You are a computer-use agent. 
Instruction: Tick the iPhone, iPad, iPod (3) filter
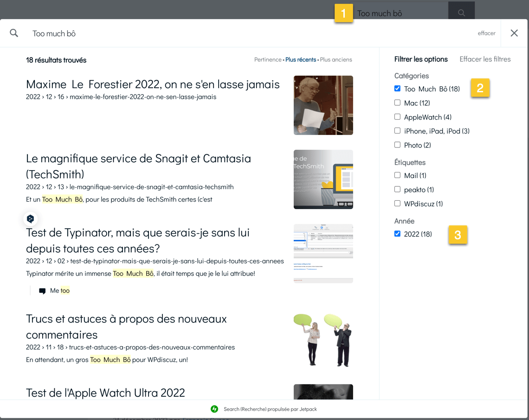click(397, 130)
